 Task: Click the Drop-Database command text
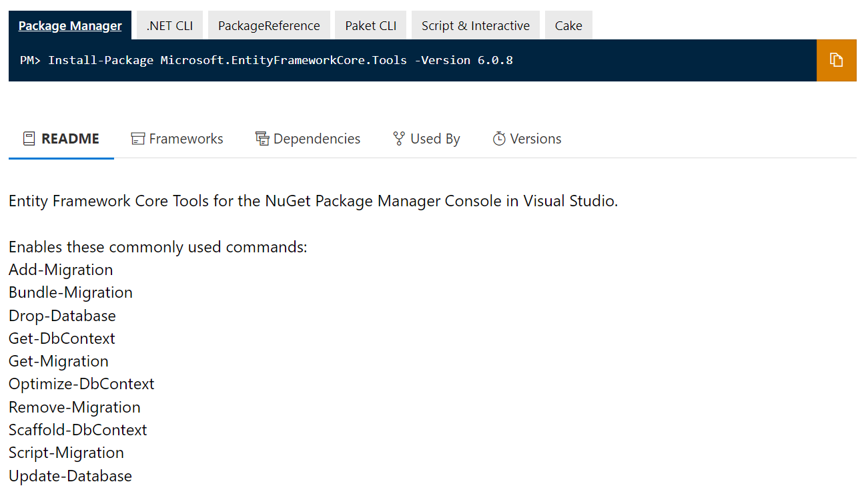click(62, 316)
